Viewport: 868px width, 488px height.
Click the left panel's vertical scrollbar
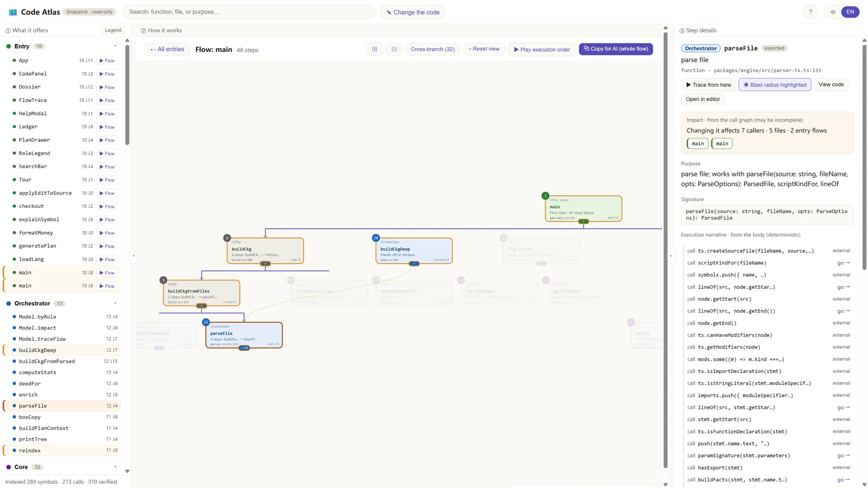tap(127, 95)
